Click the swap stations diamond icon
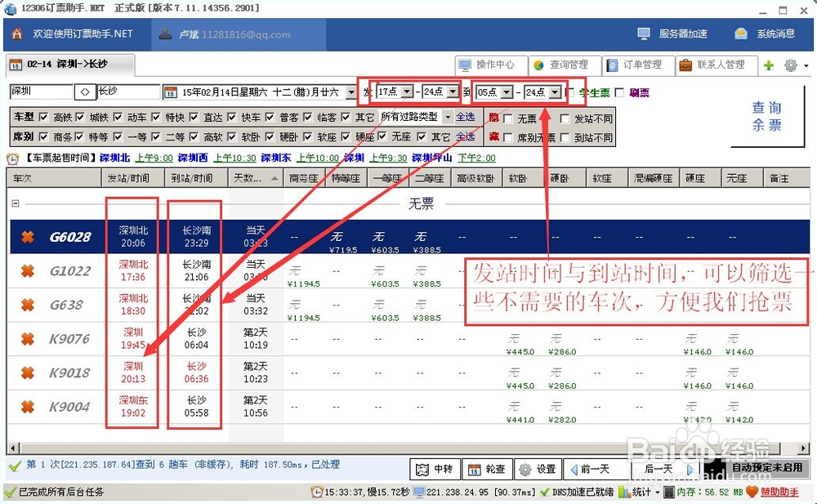The width and height of the screenshot is (817, 504). (x=84, y=92)
